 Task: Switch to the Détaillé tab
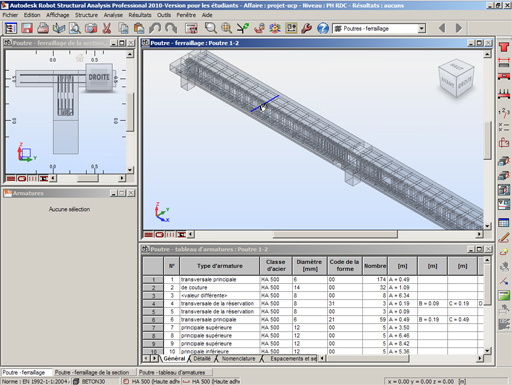point(202,359)
